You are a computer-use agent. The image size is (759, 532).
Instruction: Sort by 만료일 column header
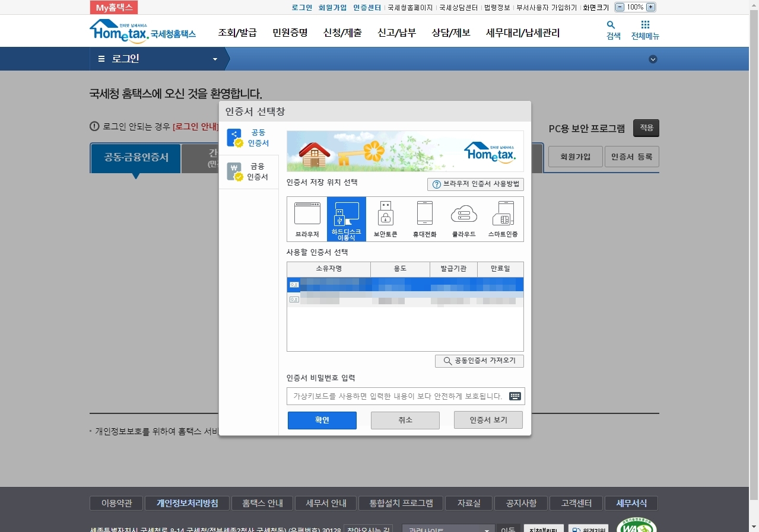click(x=500, y=269)
